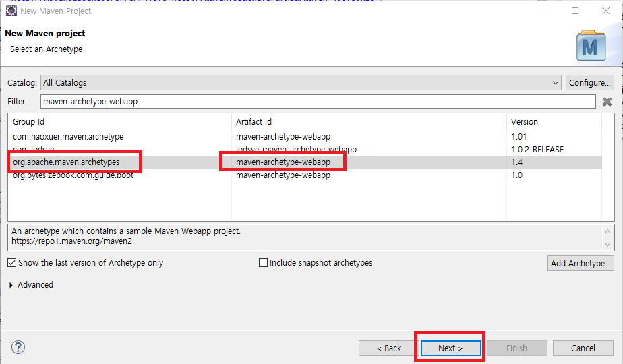The height and width of the screenshot is (364, 623).
Task: Click the version 1.0 cell
Action: point(517,175)
